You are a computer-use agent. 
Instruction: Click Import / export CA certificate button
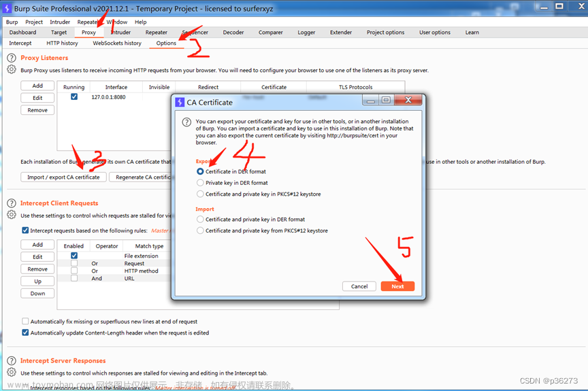[63, 177]
